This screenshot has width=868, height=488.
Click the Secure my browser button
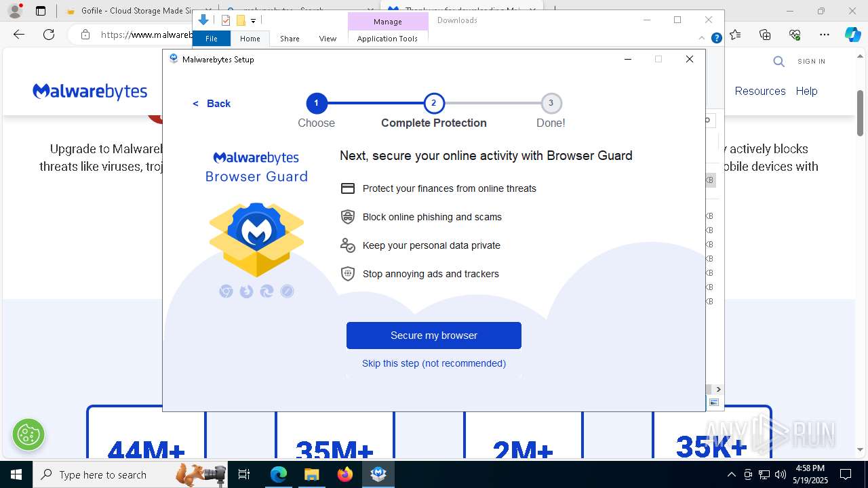(x=434, y=335)
